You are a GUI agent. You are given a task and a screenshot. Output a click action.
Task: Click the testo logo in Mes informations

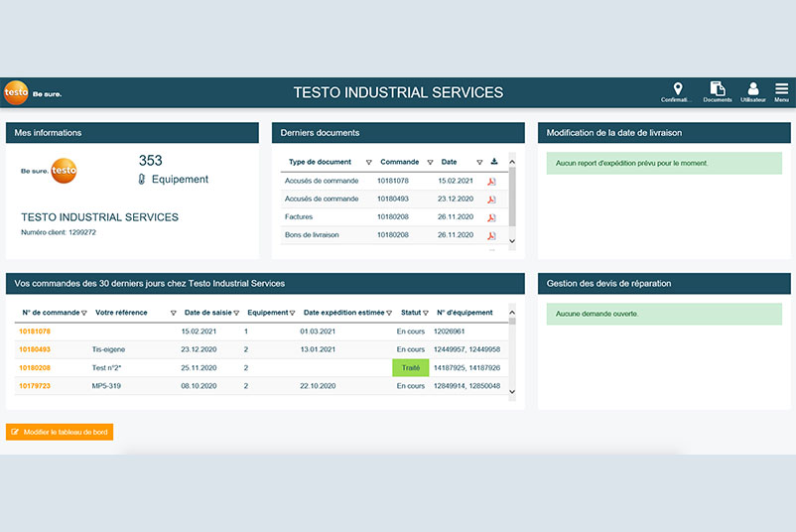click(x=64, y=171)
